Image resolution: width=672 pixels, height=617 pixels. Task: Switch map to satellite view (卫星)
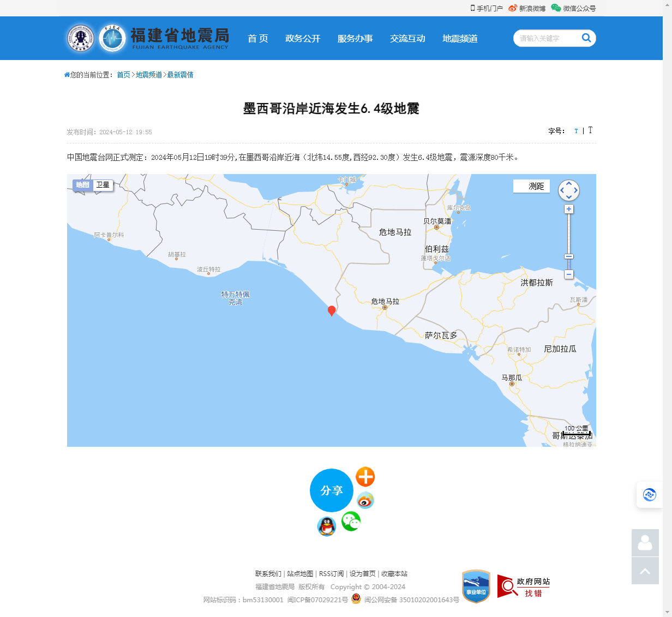coord(103,185)
